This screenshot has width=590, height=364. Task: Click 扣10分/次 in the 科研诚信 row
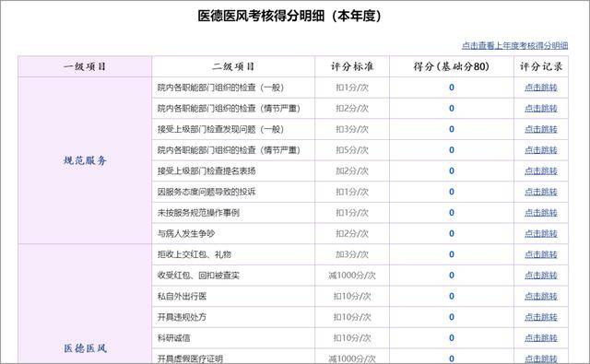352,338
